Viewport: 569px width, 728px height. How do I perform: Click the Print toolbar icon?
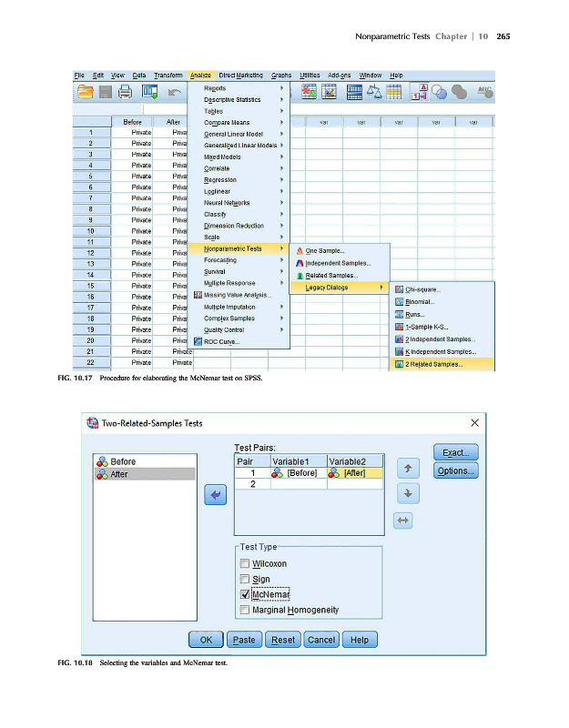pyautogui.click(x=125, y=92)
